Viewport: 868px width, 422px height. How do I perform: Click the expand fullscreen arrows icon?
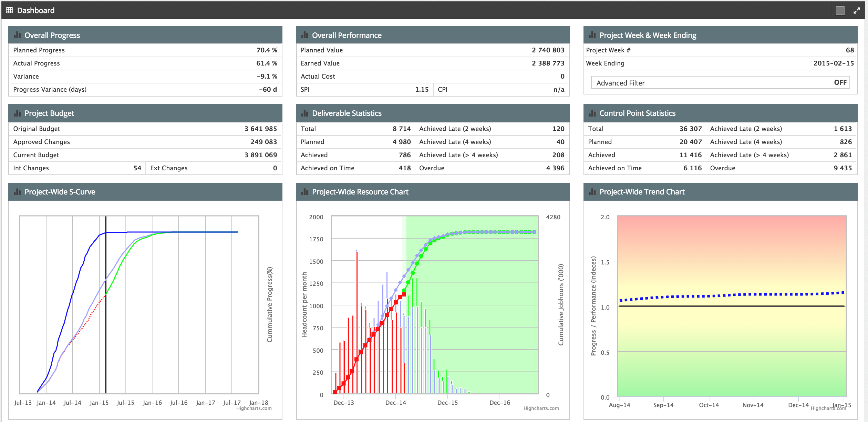[857, 11]
